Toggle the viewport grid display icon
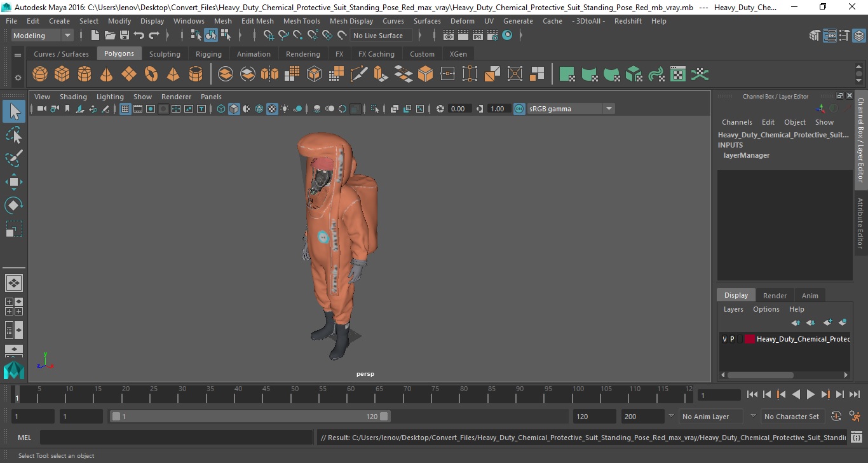The width and height of the screenshot is (868, 463). click(125, 109)
